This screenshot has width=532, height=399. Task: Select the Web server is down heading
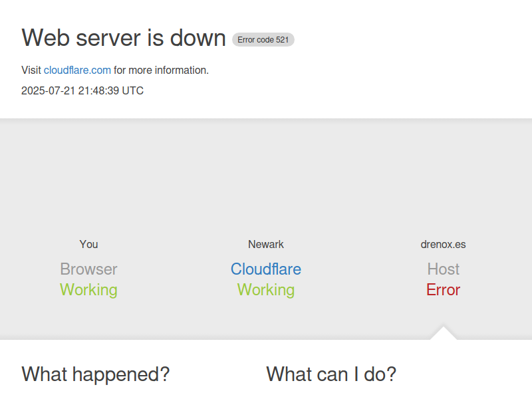tap(124, 38)
